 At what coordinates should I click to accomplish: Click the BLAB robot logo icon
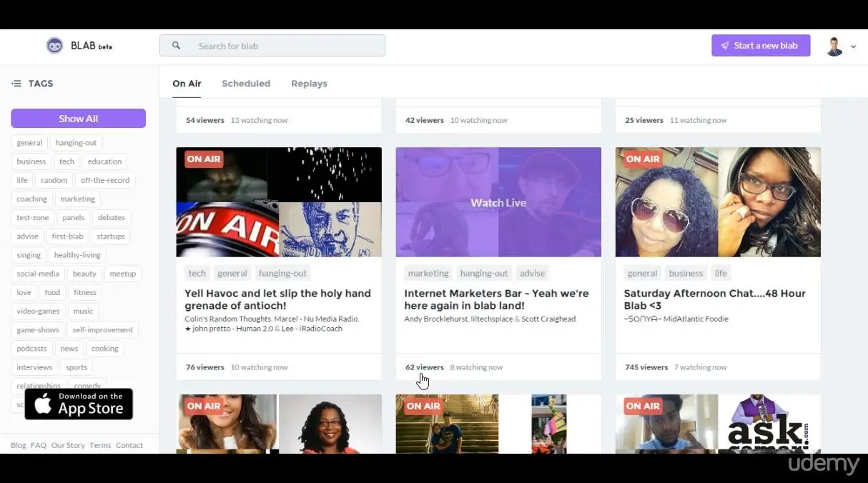coord(55,46)
